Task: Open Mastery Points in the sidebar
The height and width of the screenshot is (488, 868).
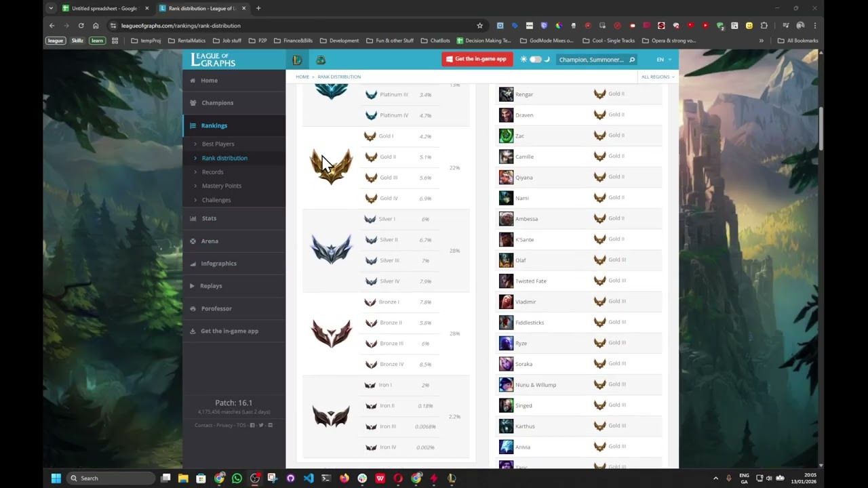Action: (x=222, y=186)
